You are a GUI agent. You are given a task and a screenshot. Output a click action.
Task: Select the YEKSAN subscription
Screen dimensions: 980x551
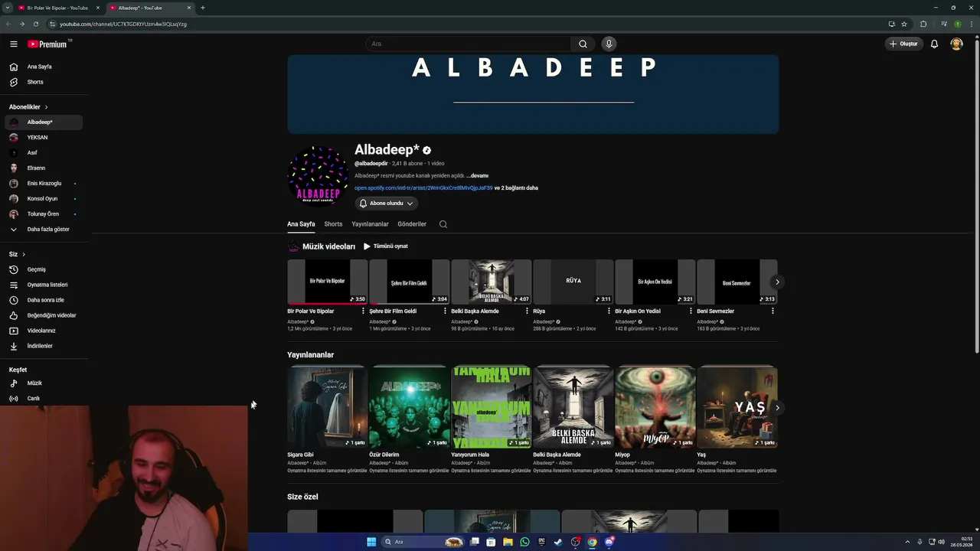[44, 137]
